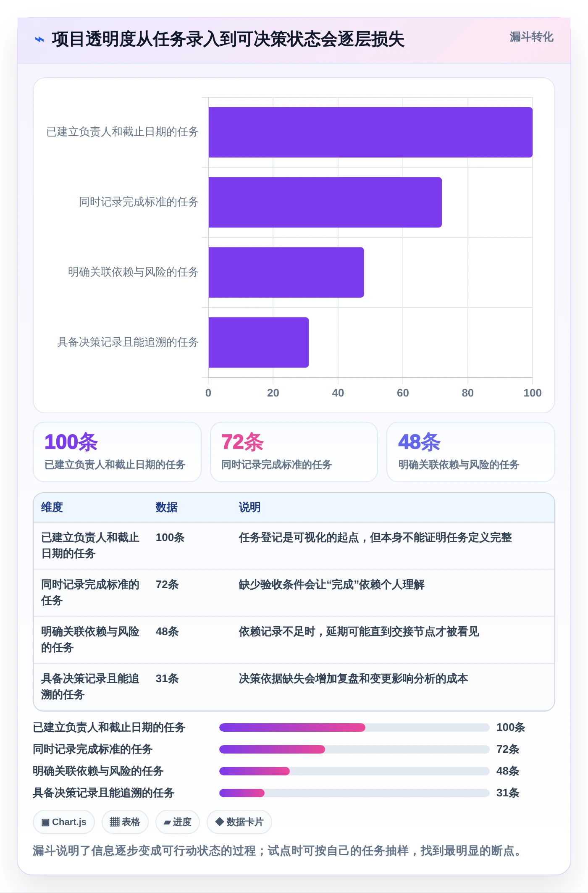Screen dimensions: 588x893
Task: Click progress value 100条
Action: click(511, 728)
